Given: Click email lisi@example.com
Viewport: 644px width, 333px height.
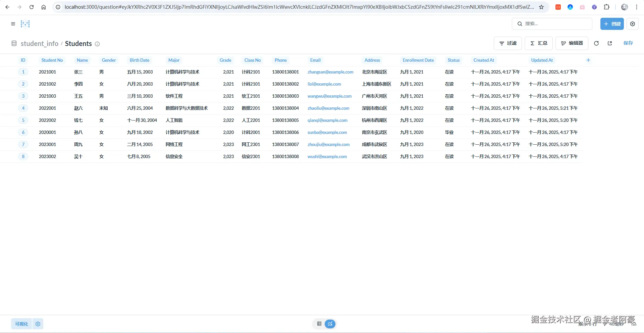Looking at the screenshot, I should point(324,84).
